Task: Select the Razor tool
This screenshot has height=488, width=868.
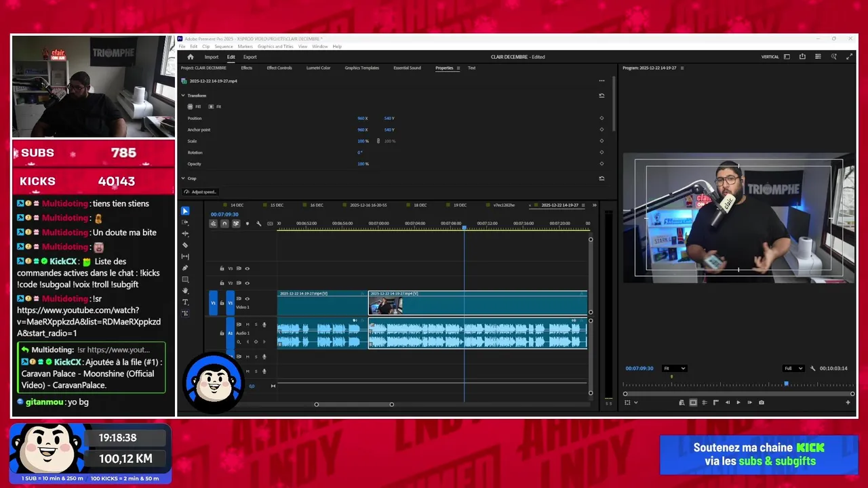Action: (x=185, y=245)
